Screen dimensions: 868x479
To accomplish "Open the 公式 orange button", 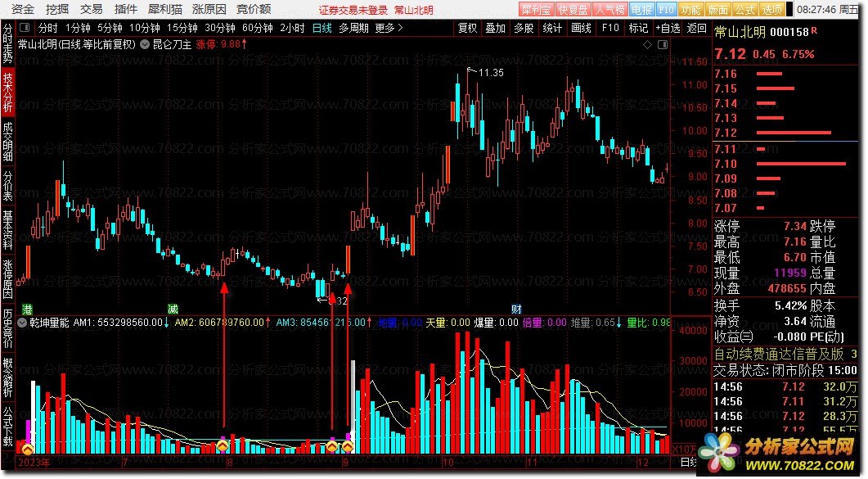I will pyautogui.click(x=744, y=9).
